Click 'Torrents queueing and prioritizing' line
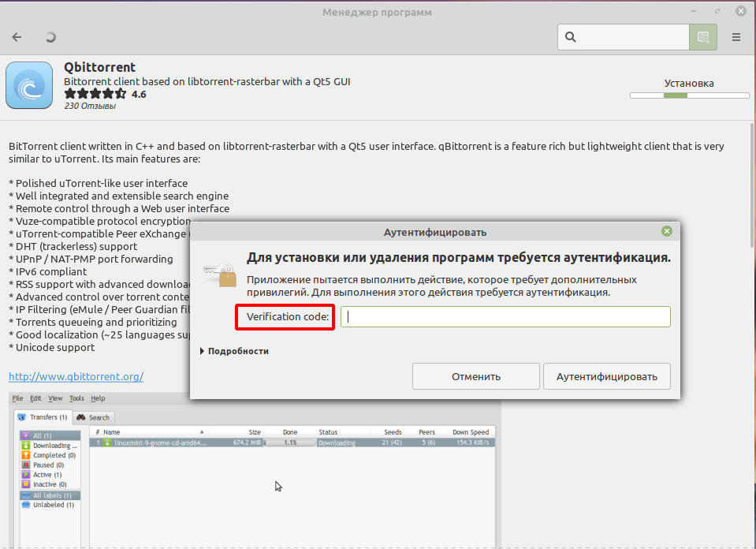 [x=92, y=323]
